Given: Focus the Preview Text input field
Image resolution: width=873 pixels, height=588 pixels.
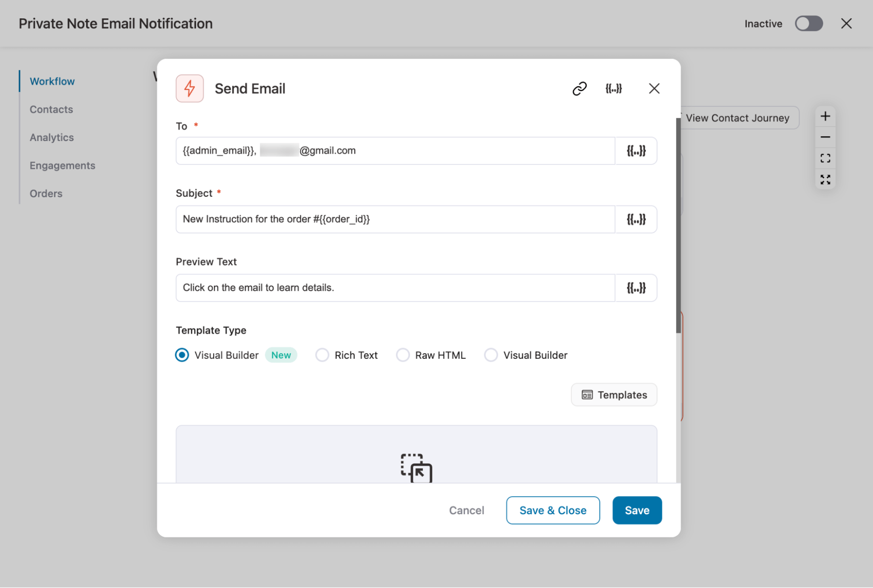Looking at the screenshot, I should point(395,288).
